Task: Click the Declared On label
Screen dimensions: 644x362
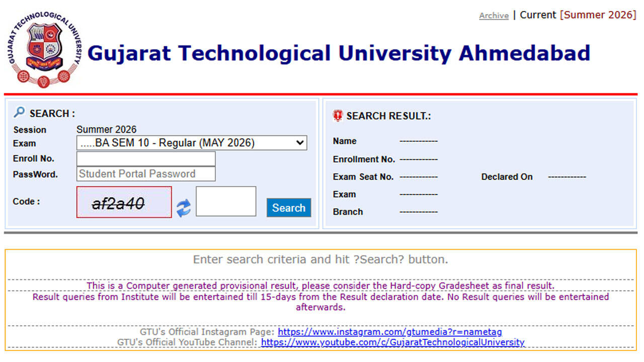Action: point(507,177)
